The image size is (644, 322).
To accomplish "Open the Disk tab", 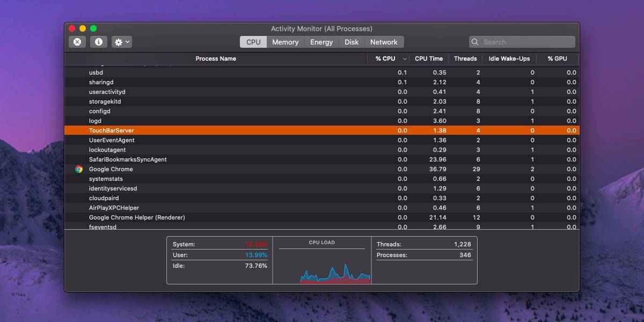I will point(351,42).
